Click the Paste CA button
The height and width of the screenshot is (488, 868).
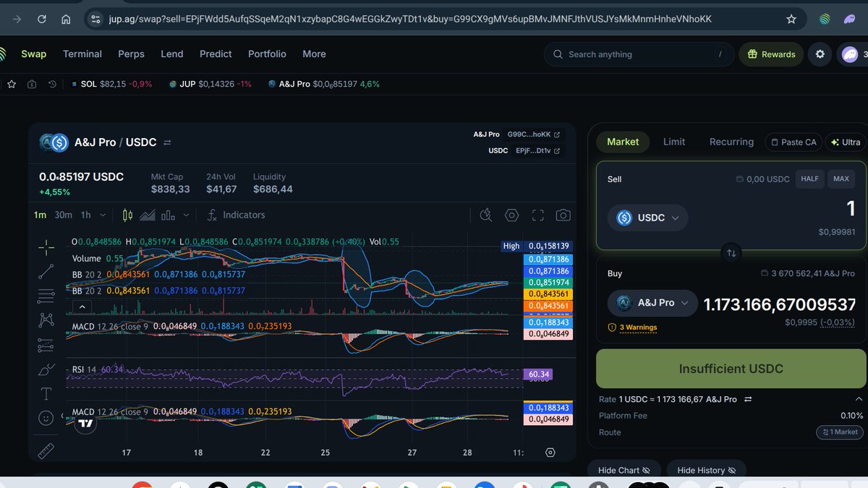(793, 142)
